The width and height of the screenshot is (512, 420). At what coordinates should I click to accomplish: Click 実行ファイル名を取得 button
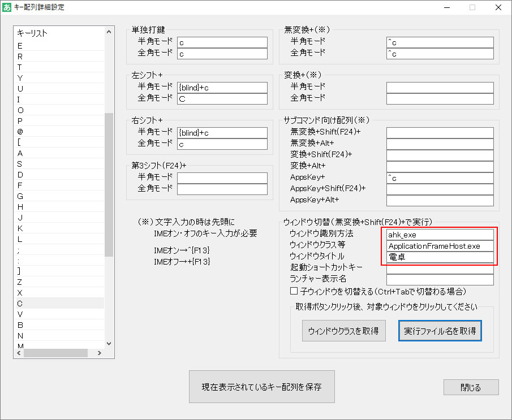(x=440, y=331)
